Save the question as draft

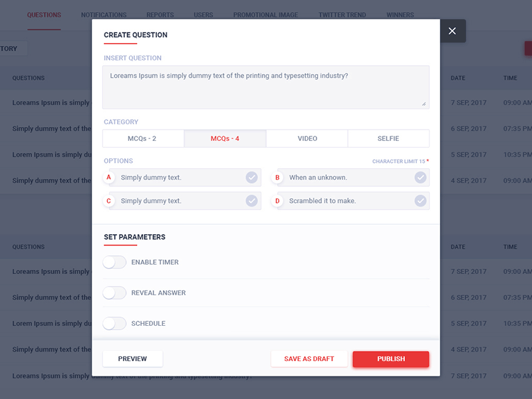click(x=309, y=358)
